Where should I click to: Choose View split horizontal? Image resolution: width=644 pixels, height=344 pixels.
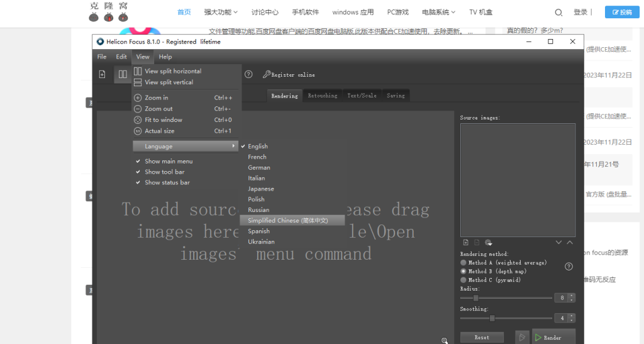[x=186, y=71]
